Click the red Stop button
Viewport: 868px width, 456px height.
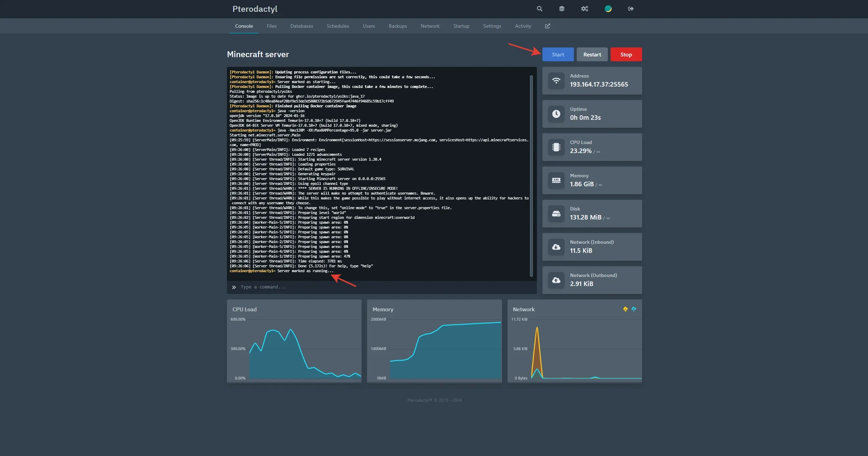pyautogui.click(x=626, y=54)
